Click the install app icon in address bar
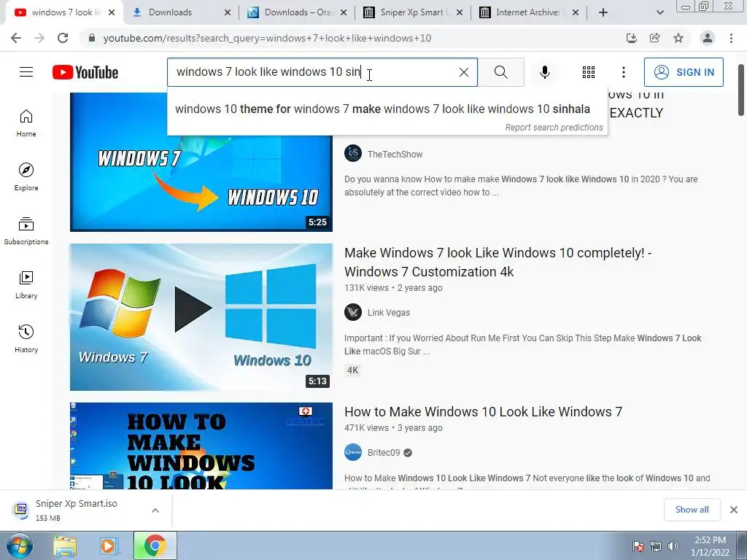747x560 pixels. (631, 38)
